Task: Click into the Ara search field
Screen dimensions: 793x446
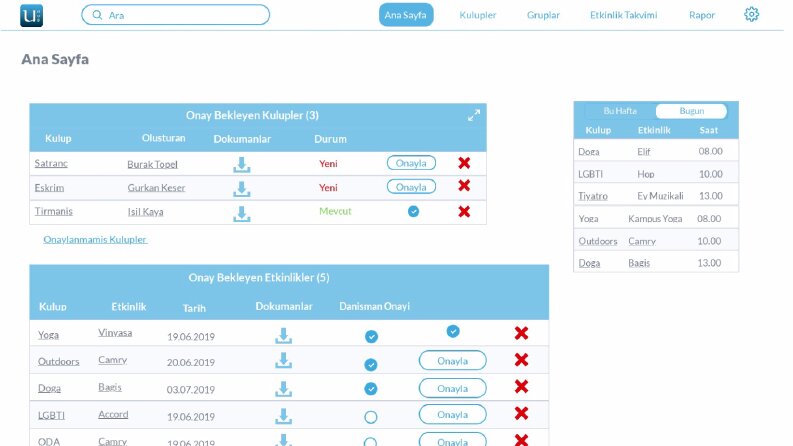Action: click(175, 15)
